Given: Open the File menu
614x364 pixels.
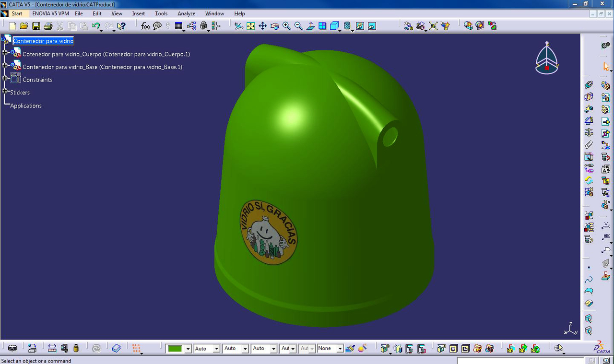Looking at the screenshot, I should pos(79,13).
